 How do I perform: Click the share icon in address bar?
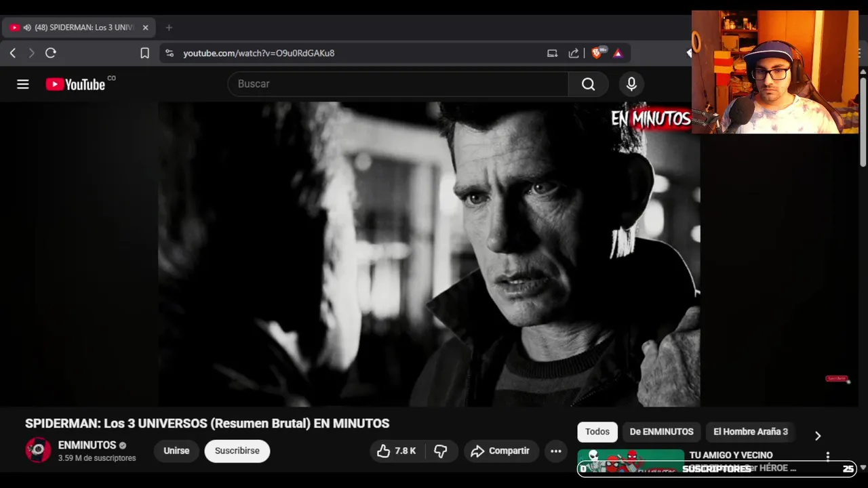574,53
